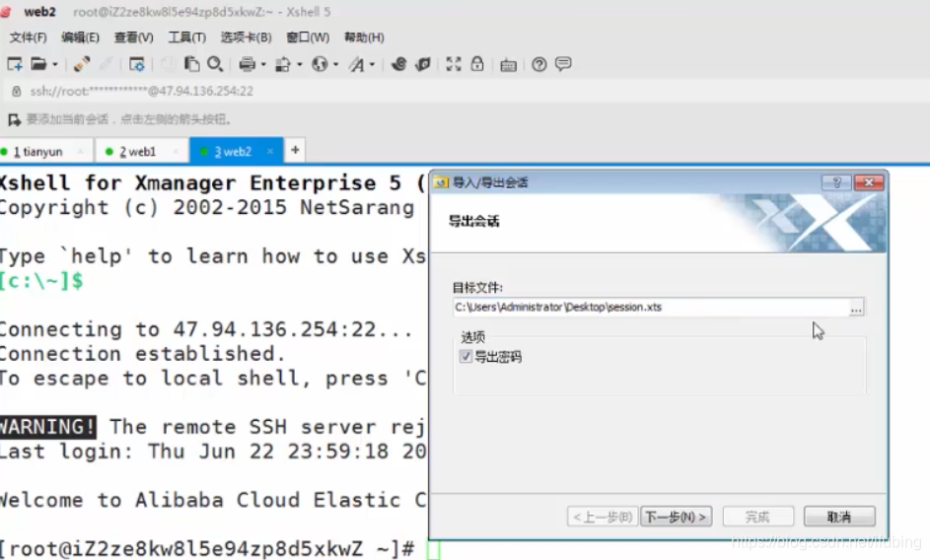Open session Properties window icon
The width and height of the screenshot is (930, 560).
[136, 63]
